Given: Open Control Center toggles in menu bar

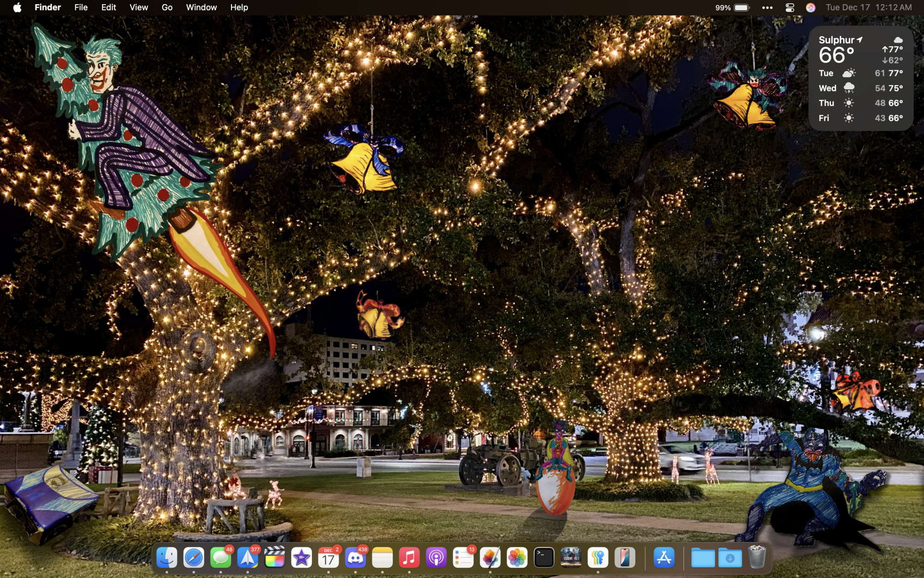Looking at the screenshot, I should point(790,7).
